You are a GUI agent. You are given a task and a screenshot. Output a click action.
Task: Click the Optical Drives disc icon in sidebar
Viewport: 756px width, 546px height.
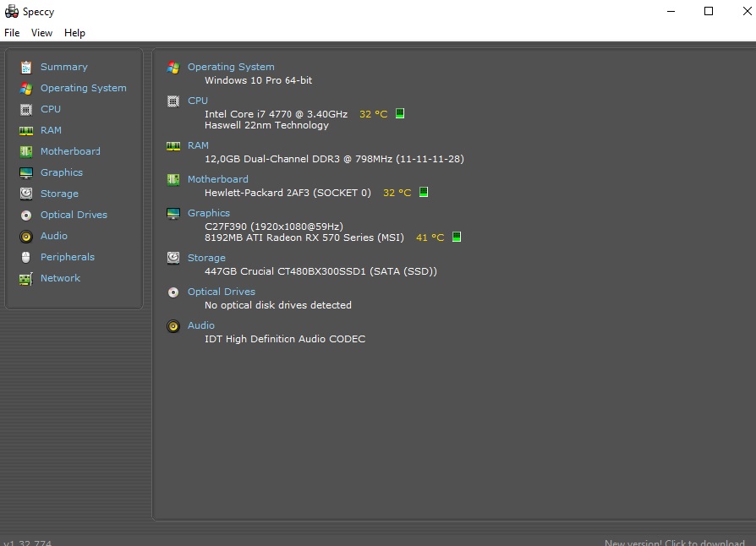[x=26, y=215]
